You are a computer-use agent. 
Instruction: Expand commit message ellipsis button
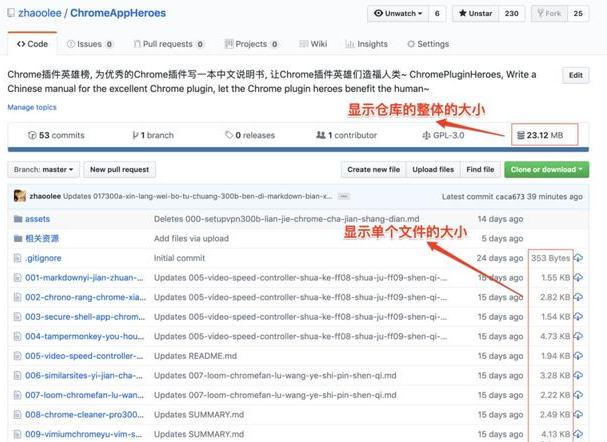click(x=343, y=196)
